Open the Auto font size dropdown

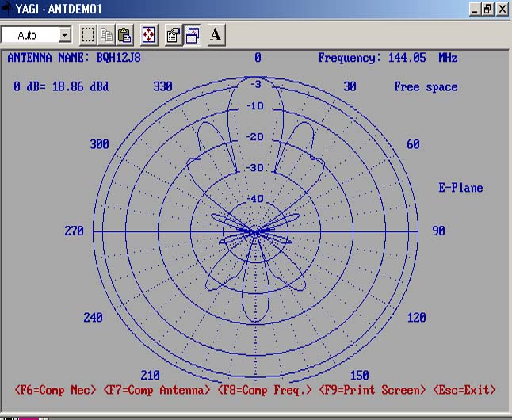click(x=65, y=35)
